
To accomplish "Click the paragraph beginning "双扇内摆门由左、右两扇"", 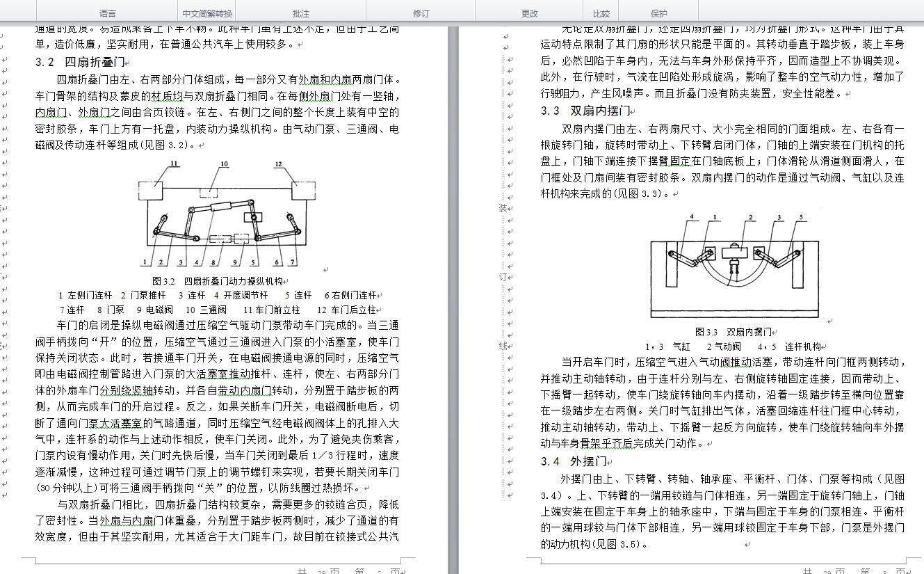I will pos(723,161).
